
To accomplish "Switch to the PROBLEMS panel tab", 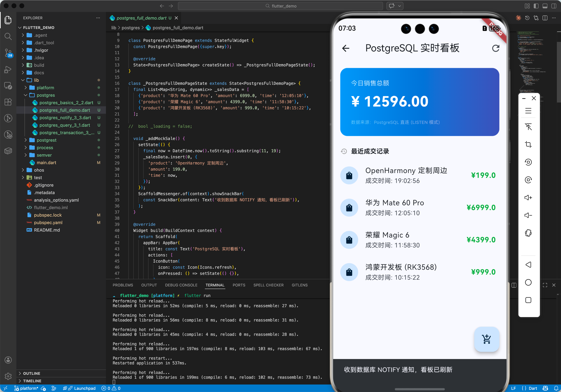I will pos(123,285).
